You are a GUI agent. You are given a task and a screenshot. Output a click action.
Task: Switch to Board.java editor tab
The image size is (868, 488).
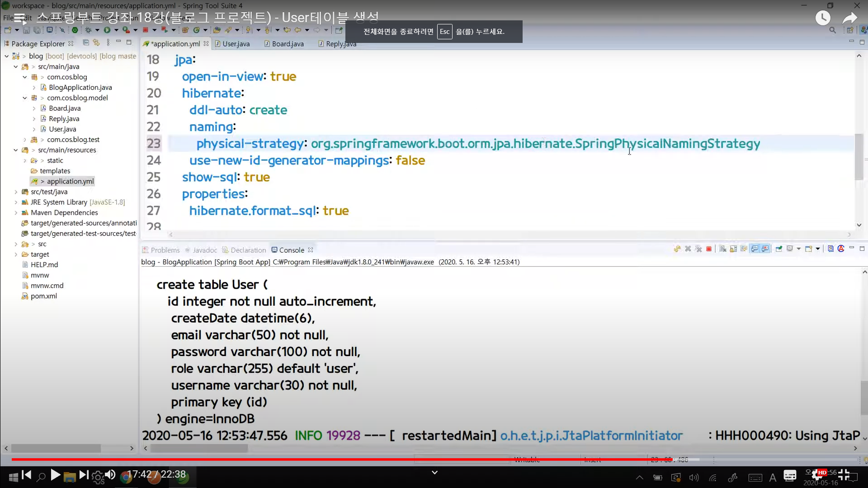(284, 44)
